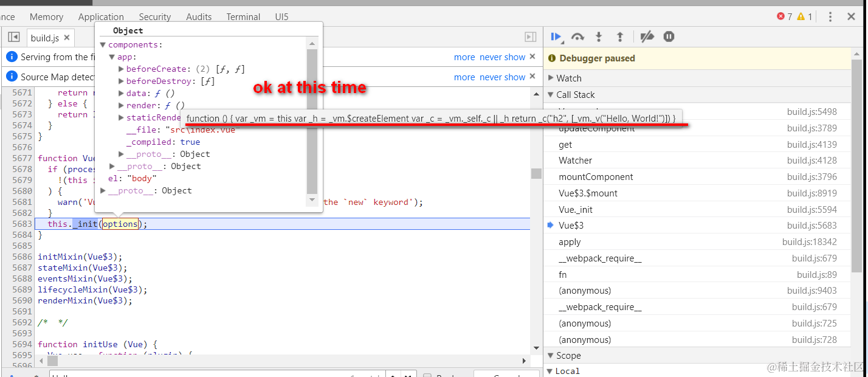Click the code editor vertical scrollbar thumb
Viewport: 868px width, 377px height.
[536, 173]
